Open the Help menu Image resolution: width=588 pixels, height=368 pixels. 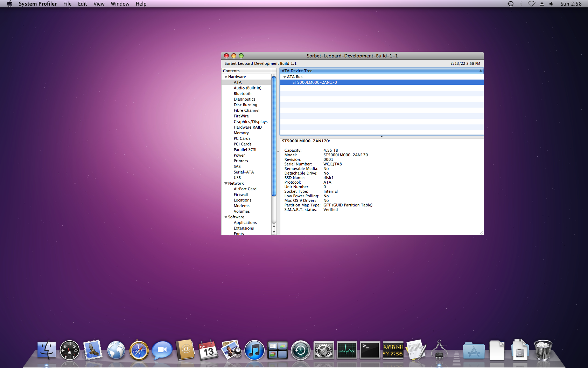click(141, 4)
